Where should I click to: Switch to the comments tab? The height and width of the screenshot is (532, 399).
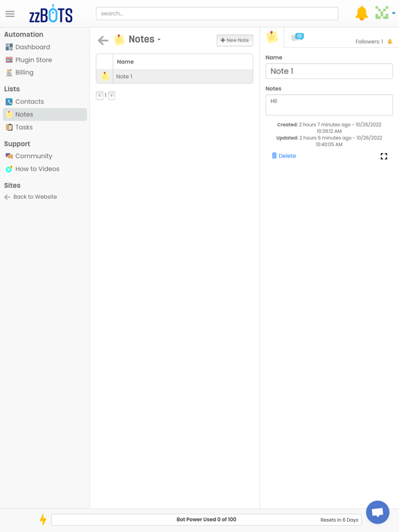coord(298,37)
